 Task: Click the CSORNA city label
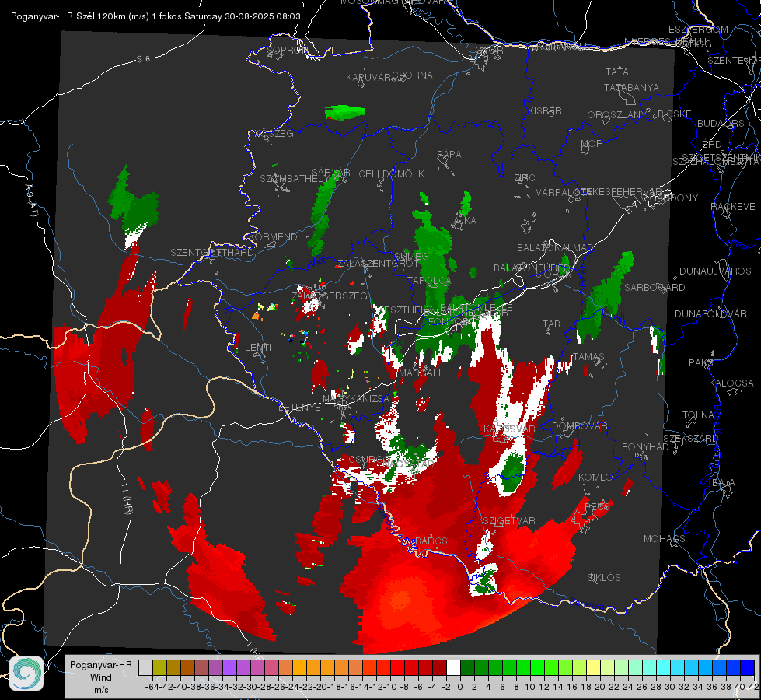click(x=413, y=75)
